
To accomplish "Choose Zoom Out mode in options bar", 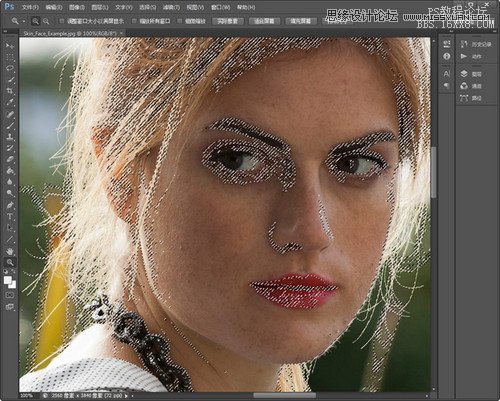I will pyautogui.click(x=46, y=21).
